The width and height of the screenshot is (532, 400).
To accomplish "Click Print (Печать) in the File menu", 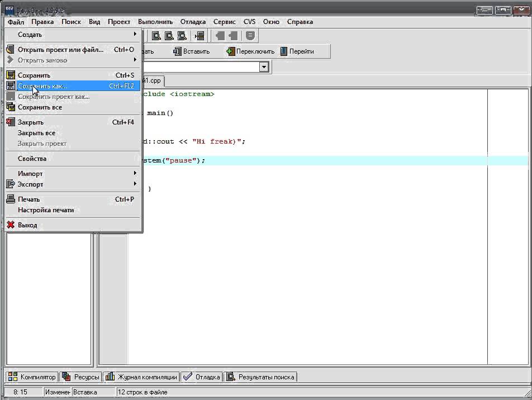I will 28,199.
